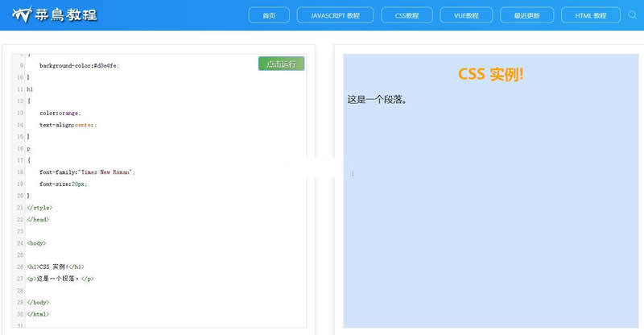Click the p selector on line 16
This screenshot has height=335, width=644.
pyautogui.click(x=29, y=148)
